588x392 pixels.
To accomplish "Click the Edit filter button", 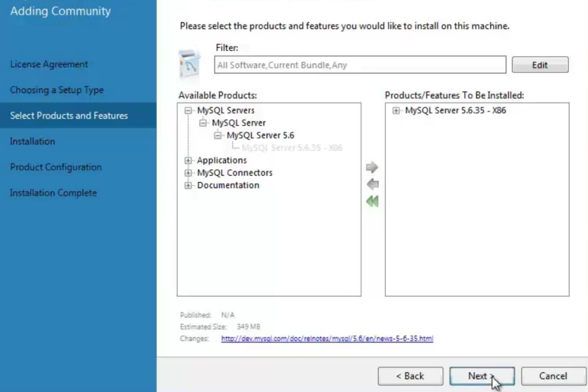I will [540, 65].
